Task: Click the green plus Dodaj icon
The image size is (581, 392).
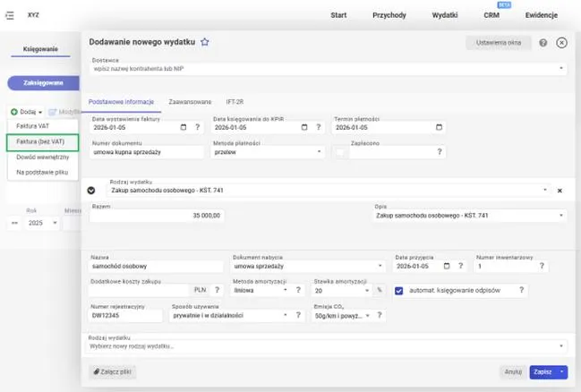Action: (14, 112)
